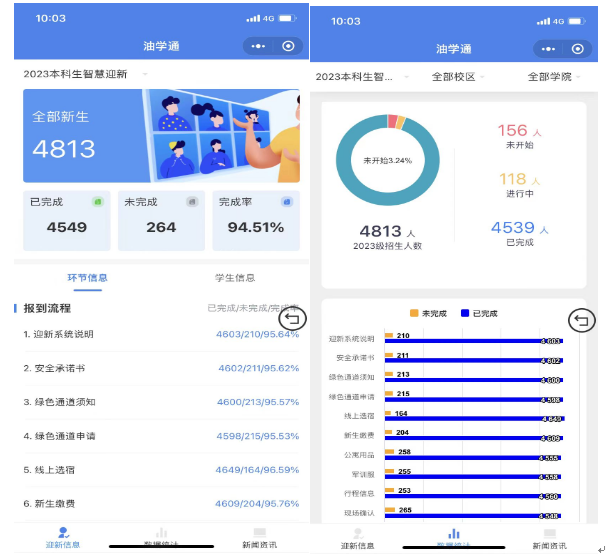Open the more options menu on left screen

pos(259,47)
